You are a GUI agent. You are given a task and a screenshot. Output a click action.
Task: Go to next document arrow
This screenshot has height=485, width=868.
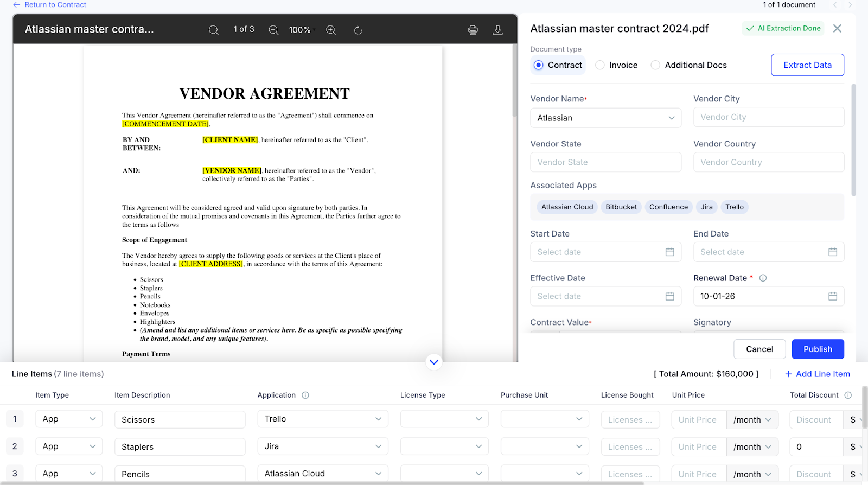850,5
